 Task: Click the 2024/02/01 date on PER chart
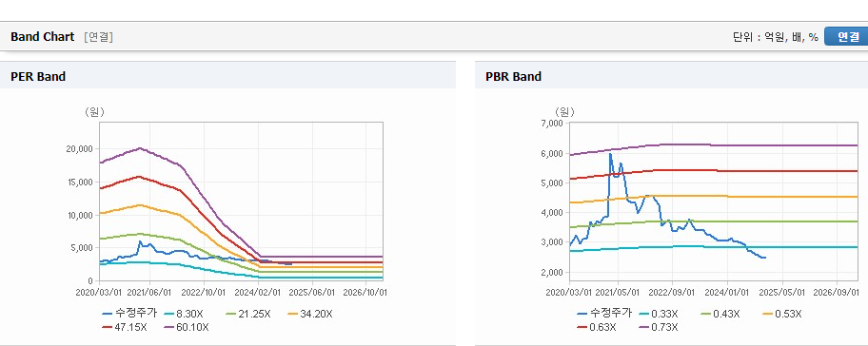[258, 292]
